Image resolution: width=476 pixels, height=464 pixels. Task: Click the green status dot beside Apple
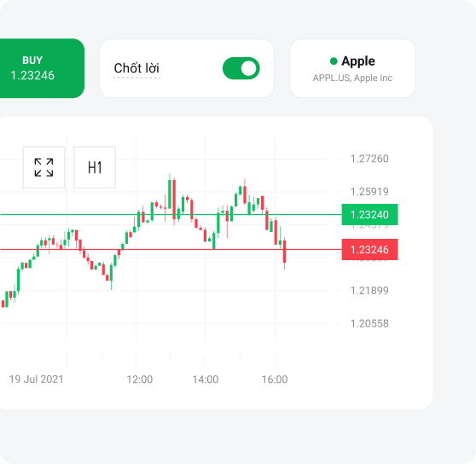pyautogui.click(x=334, y=61)
